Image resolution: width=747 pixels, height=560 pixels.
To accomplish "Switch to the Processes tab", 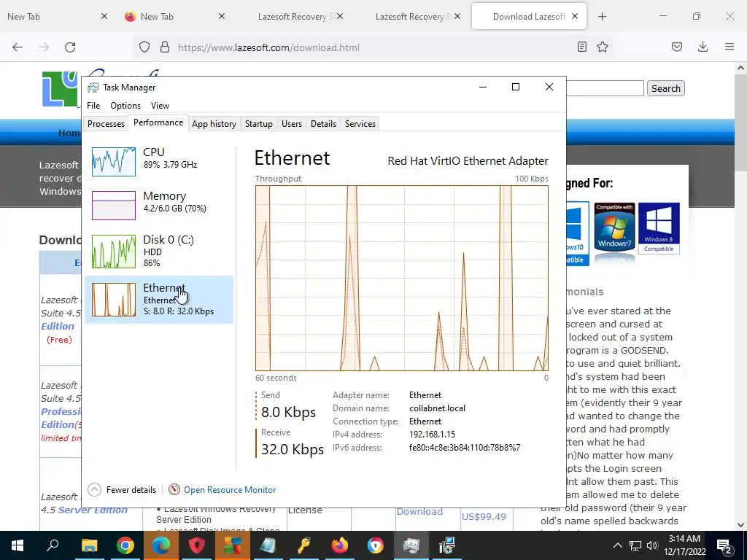I will (106, 124).
